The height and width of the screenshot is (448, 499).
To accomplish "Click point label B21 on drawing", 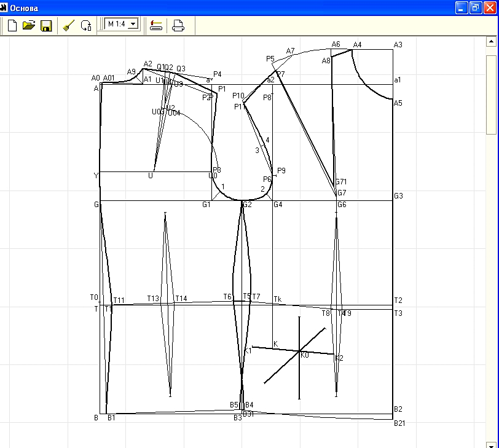I will [399, 423].
